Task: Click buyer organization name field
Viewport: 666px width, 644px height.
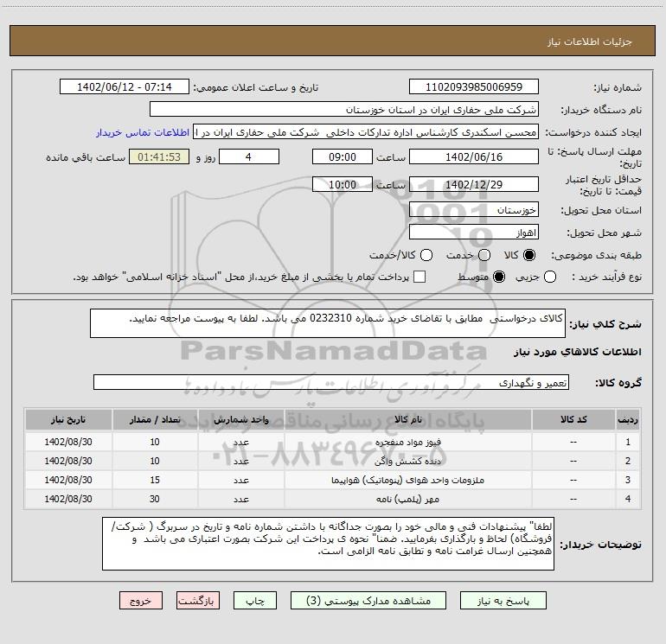Action: tap(344, 109)
